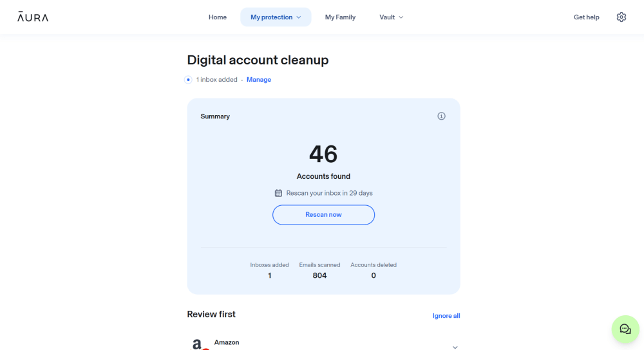Click the calendar icon beside rescan notice
This screenshot has width=644, height=350.
[x=278, y=193]
